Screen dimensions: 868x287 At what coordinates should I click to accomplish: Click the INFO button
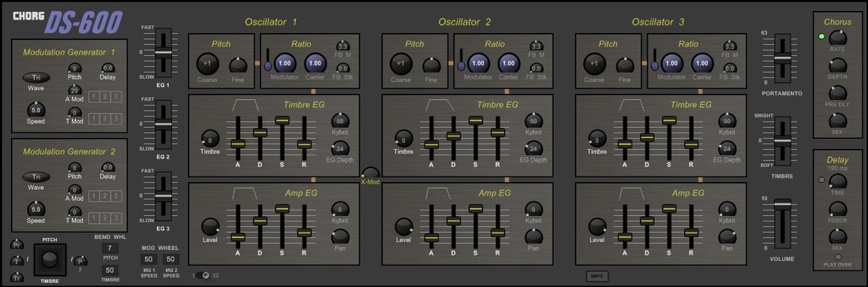pos(598,276)
